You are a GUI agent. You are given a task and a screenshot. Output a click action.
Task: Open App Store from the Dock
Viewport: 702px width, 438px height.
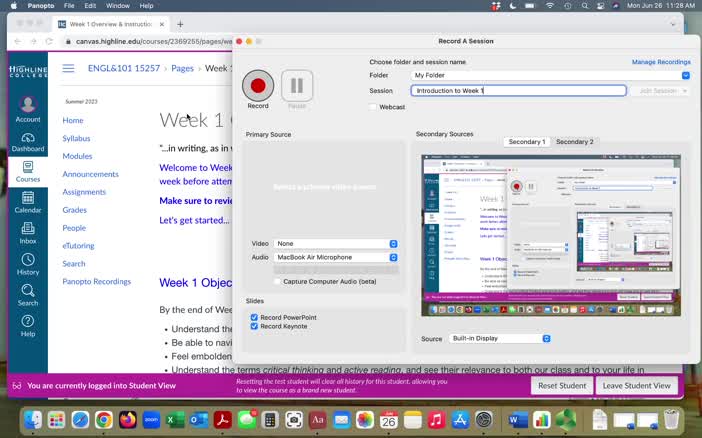[460, 420]
